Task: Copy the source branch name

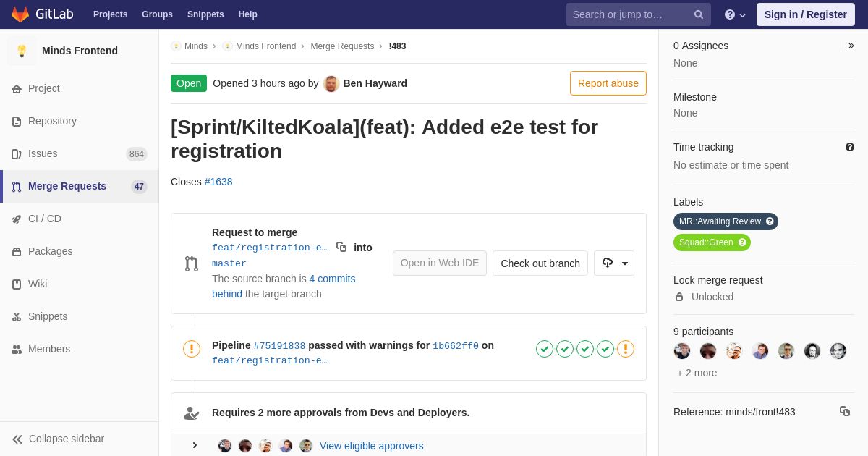Action: point(341,247)
